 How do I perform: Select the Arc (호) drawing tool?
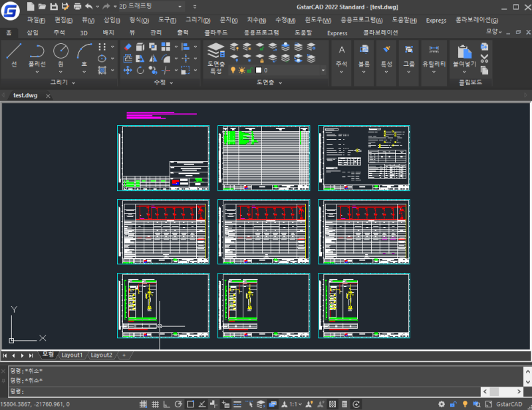tap(84, 55)
